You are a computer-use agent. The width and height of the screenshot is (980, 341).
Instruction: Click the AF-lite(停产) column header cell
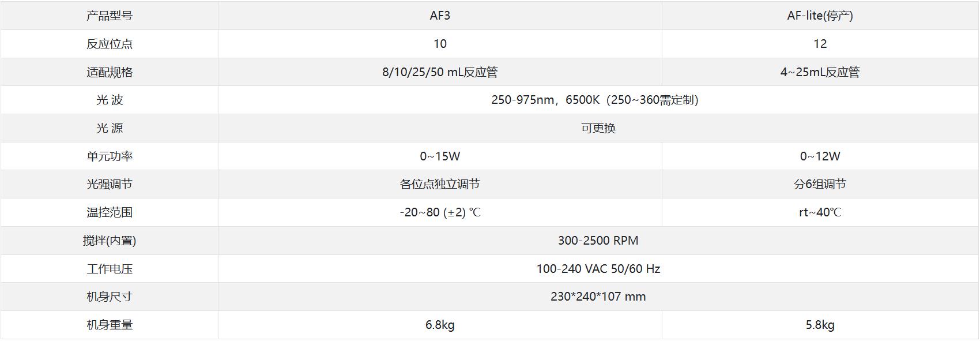pyautogui.click(x=820, y=16)
